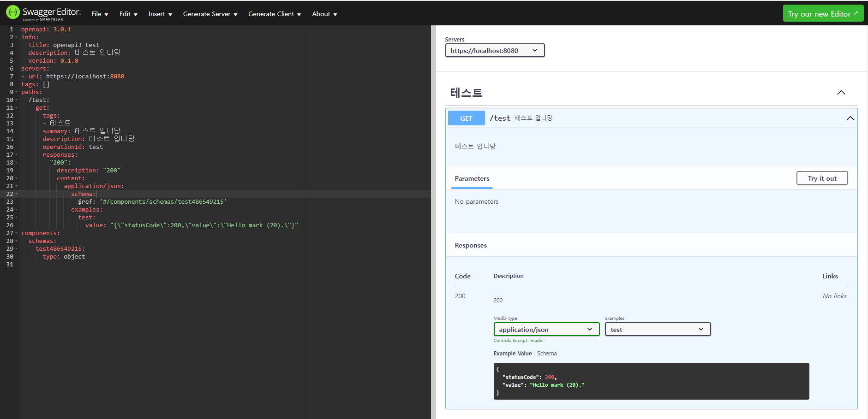Click the 200 response code cell

460,296
